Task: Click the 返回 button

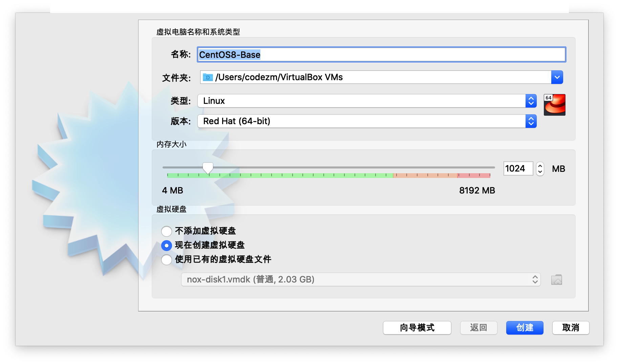Action: click(478, 327)
